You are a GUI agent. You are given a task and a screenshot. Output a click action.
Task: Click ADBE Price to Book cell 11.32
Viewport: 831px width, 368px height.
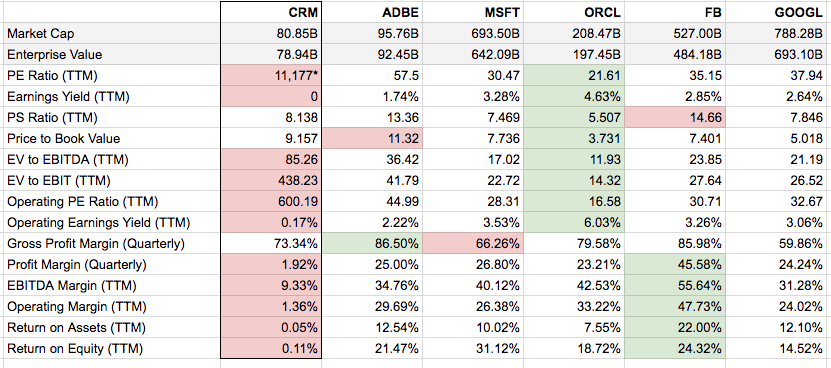coord(372,138)
